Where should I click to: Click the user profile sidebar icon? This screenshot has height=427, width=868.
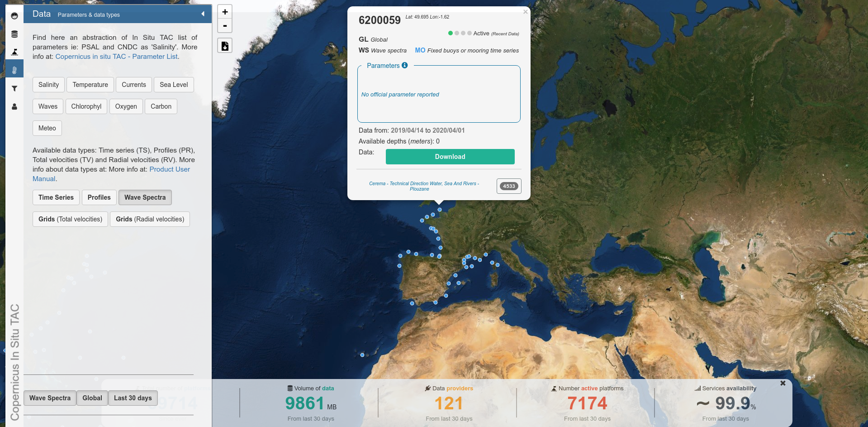pyautogui.click(x=14, y=107)
